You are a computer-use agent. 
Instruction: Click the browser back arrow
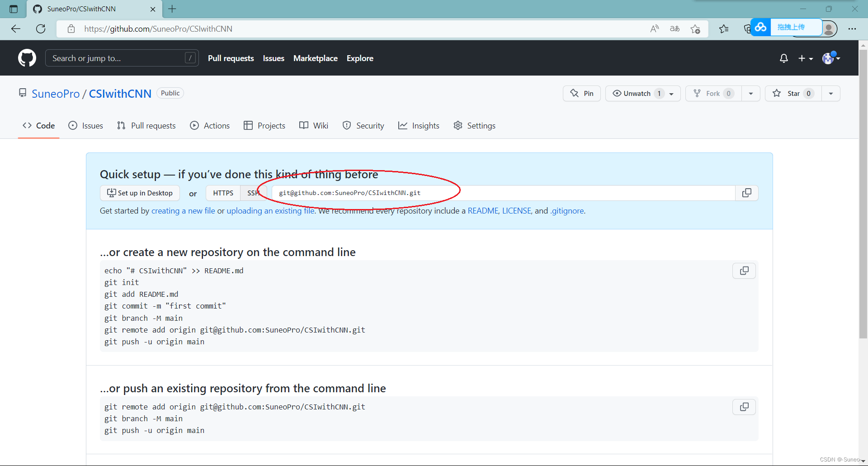tap(16, 29)
